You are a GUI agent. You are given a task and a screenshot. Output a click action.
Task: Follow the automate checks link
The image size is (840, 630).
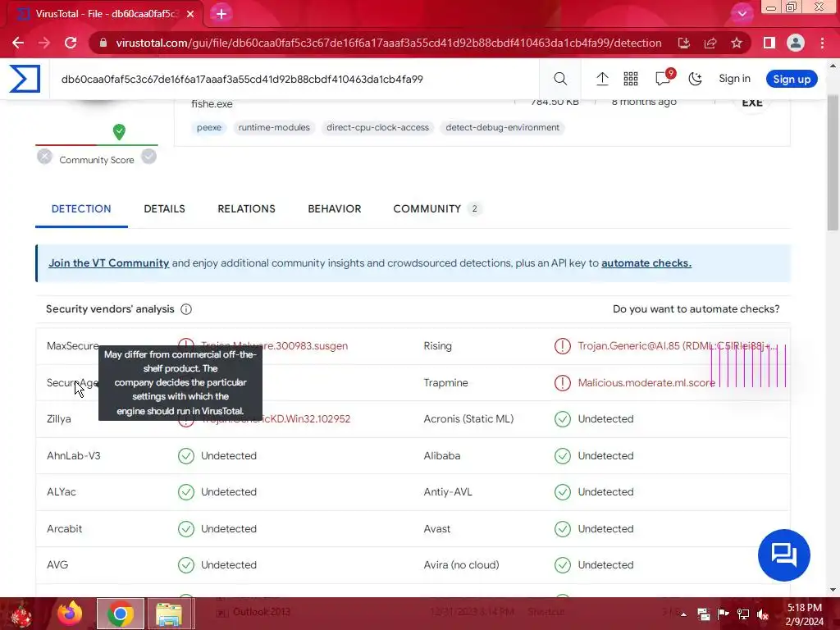click(x=646, y=263)
